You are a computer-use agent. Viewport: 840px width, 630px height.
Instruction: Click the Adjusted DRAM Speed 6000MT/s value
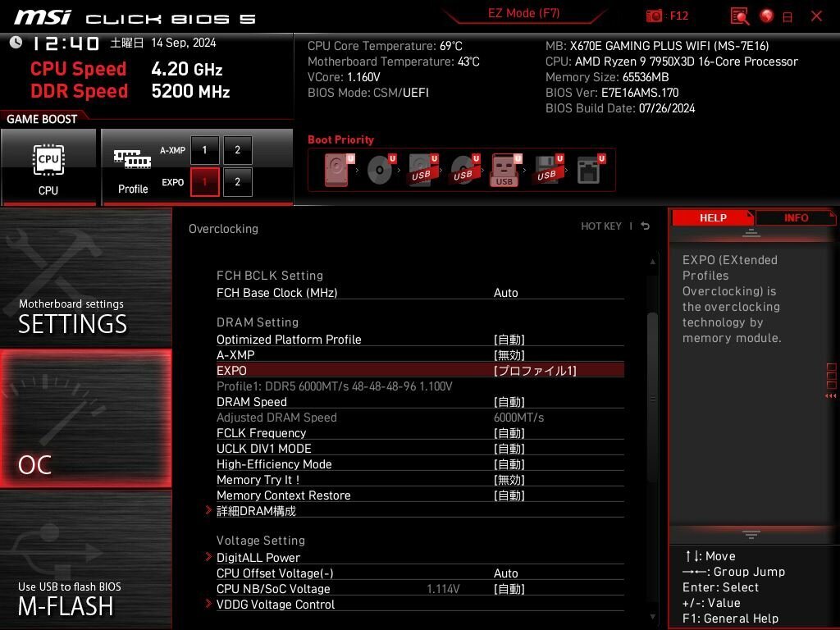point(518,418)
